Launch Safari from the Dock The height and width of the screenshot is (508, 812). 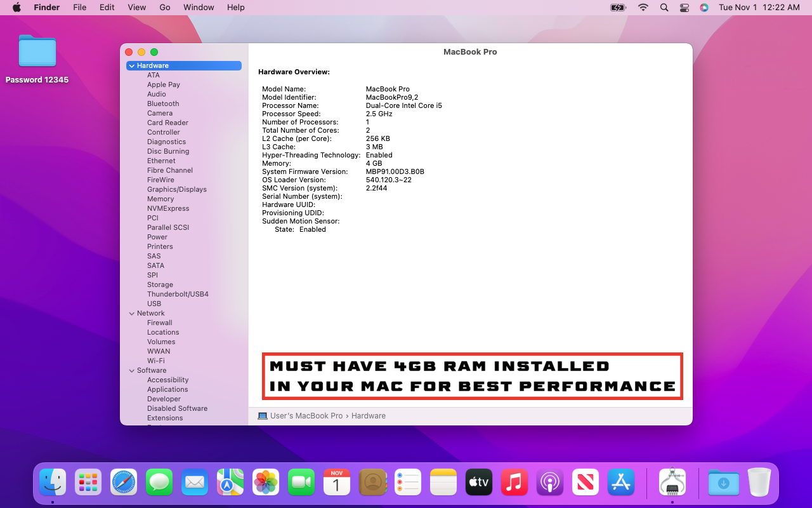pyautogui.click(x=124, y=483)
